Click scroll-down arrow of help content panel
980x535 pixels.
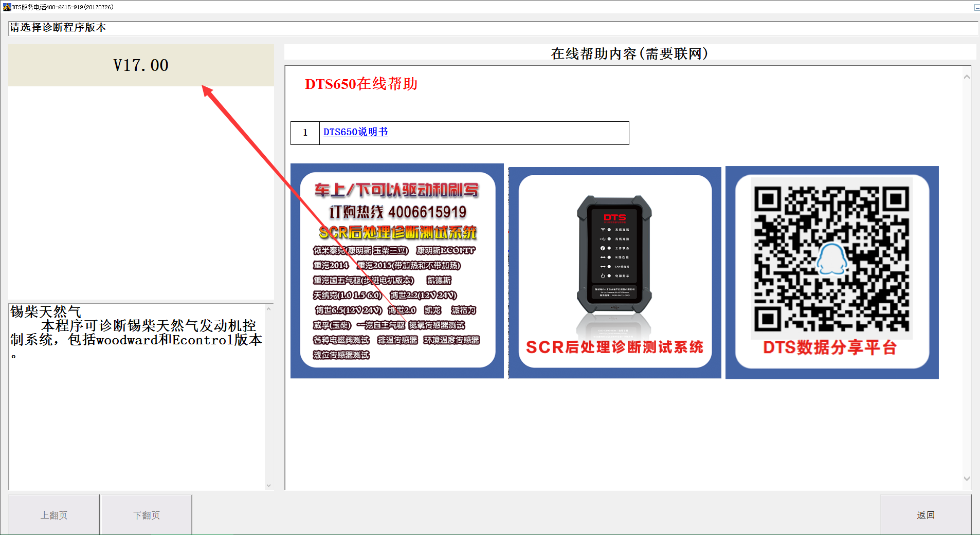point(967,478)
